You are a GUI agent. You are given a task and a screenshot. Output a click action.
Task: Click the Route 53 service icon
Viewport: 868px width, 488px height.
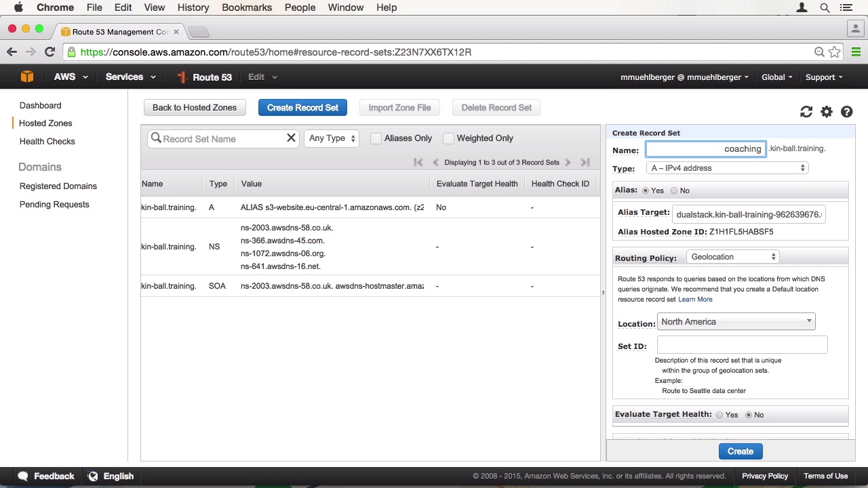click(182, 77)
